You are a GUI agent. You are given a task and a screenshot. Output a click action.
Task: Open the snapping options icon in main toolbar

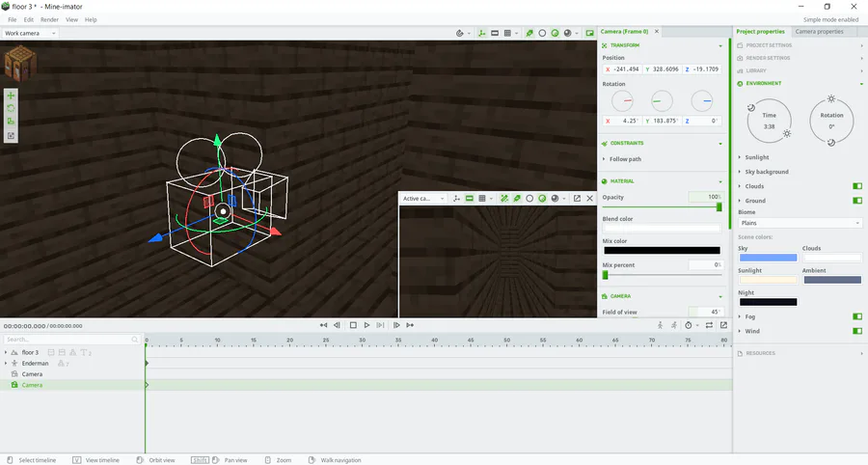point(459,33)
